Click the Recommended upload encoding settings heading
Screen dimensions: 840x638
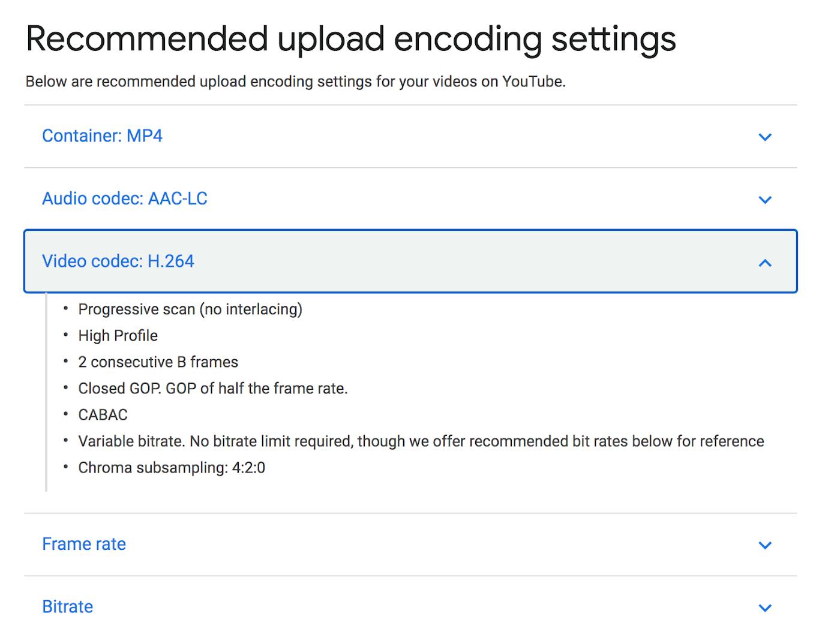(x=351, y=39)
